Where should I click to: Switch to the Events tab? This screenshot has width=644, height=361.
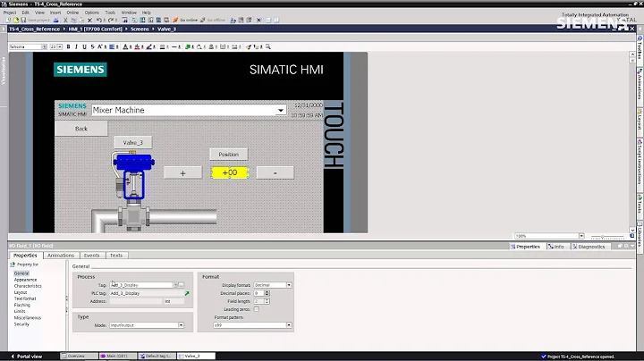91,256
